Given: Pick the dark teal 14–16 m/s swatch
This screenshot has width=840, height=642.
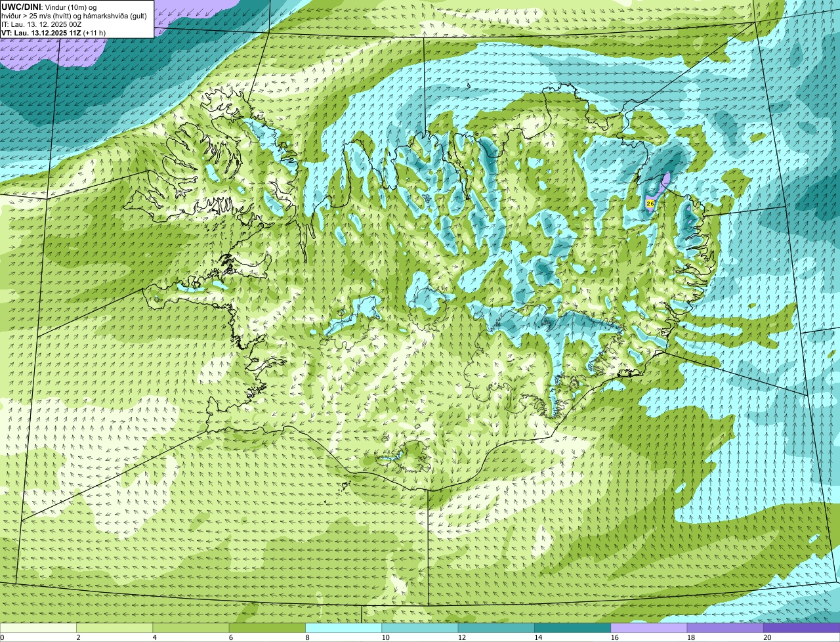Looking at the screenshot, I should coord(572,628).
